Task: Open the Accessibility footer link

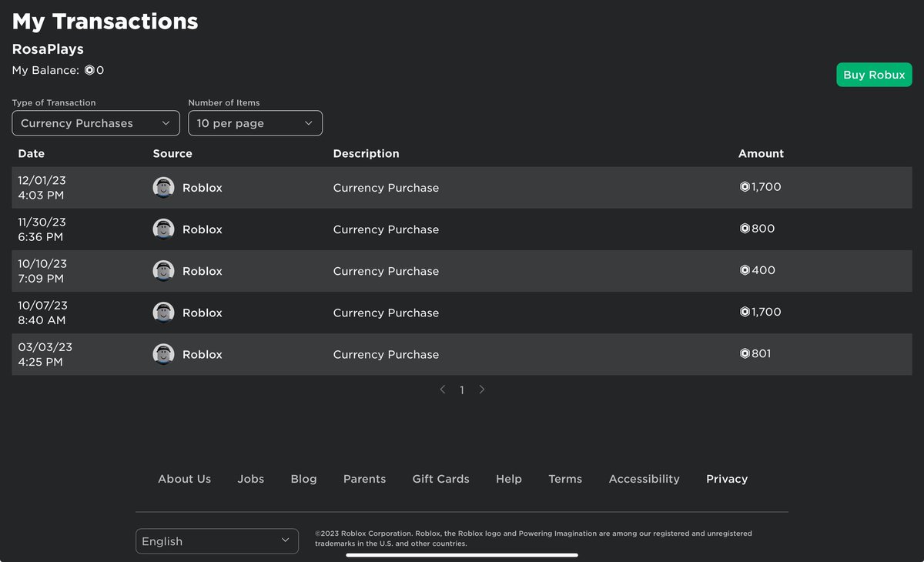Action: pyautogui.click(x=644, y=479)
